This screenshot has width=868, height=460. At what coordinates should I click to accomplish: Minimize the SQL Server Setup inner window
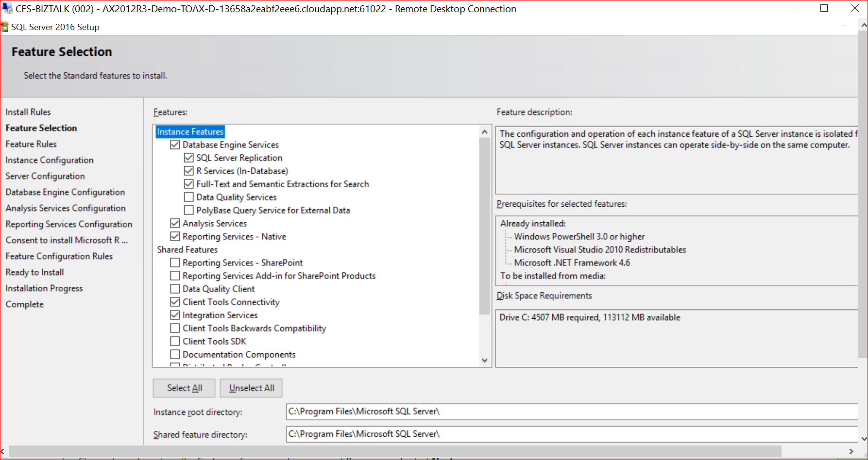pos(843,26)
